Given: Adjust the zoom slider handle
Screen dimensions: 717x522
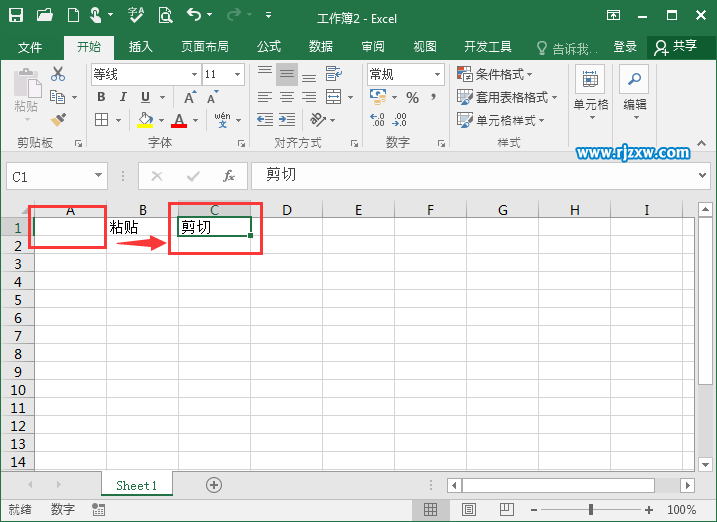Looking at the screenshot, I should (x=591, y=509).
